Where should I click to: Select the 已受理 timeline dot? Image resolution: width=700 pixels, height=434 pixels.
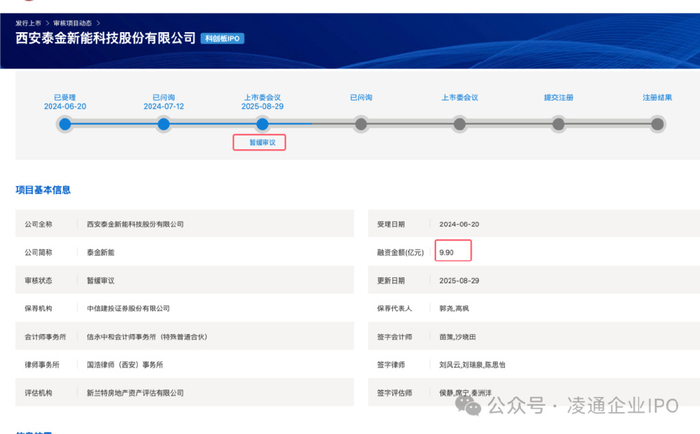pos(65,124)
